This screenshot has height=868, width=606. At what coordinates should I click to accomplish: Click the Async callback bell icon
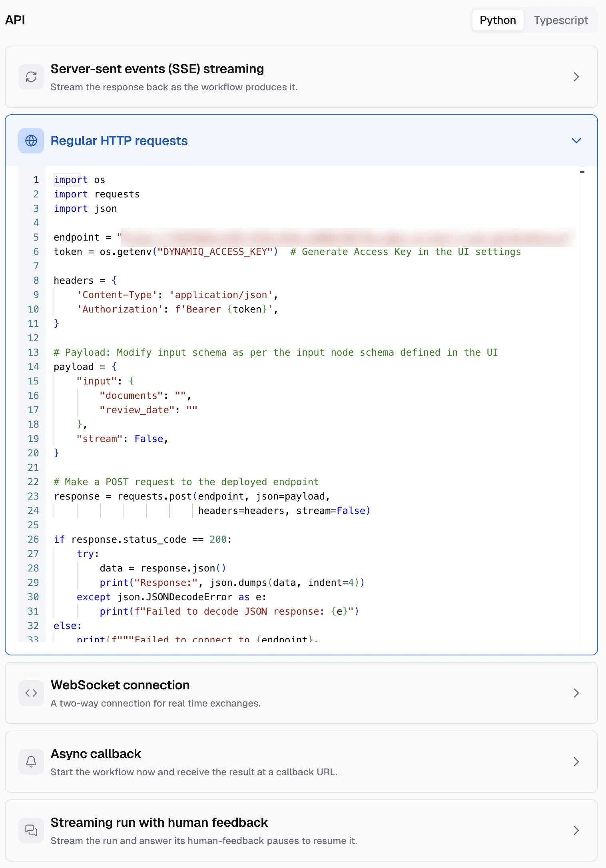click(31, 762)
